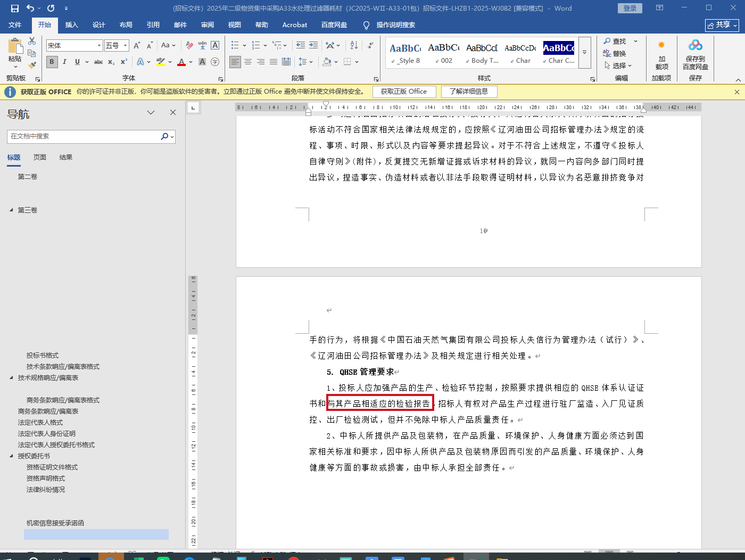Click the Copy icon in the clipboard group
This screenshot has width=745, height=560.
click(32, 53)
